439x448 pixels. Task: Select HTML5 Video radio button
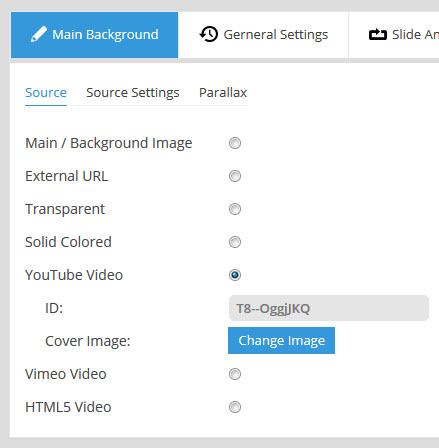[235, 407]
